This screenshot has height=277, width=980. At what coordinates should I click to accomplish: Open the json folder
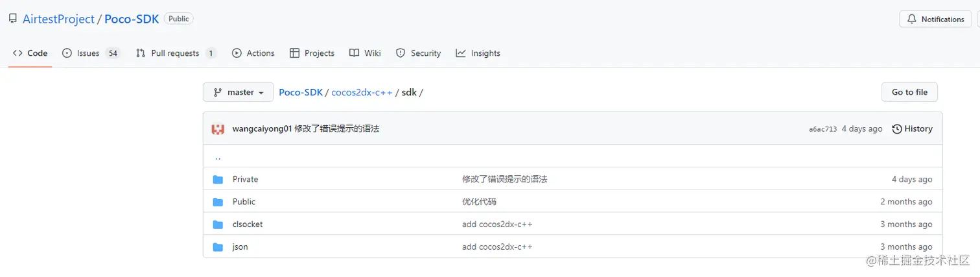(x=240, y=247)
